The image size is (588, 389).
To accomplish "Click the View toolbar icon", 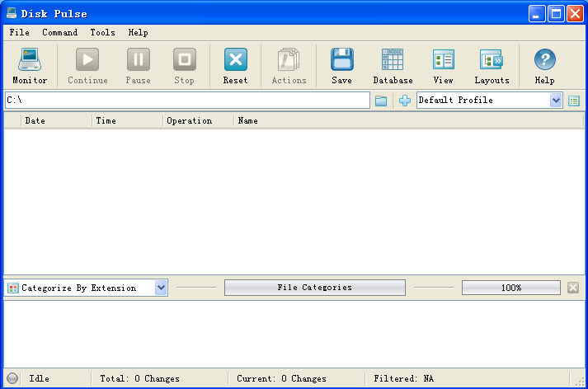I will pos(443,66).
